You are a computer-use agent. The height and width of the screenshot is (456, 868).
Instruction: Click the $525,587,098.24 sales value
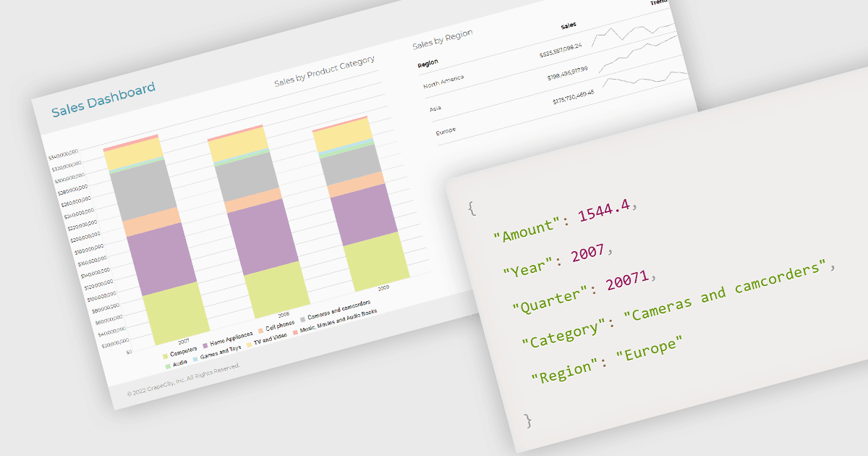(561, 51)
